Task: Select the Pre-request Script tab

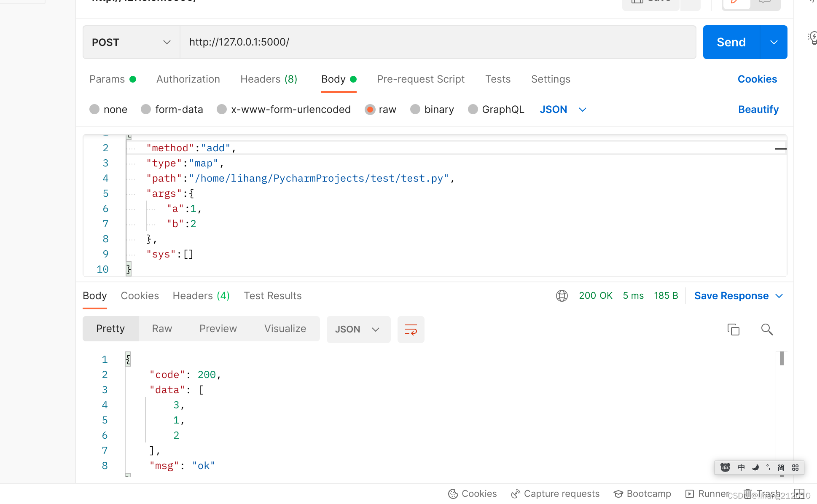Action: (x=420, y=79)
